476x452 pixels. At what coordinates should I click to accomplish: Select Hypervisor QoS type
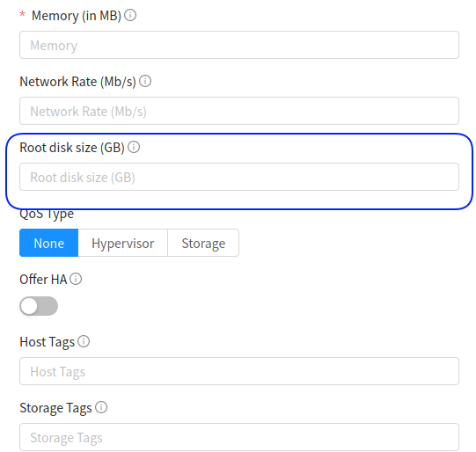coord(123,243)
